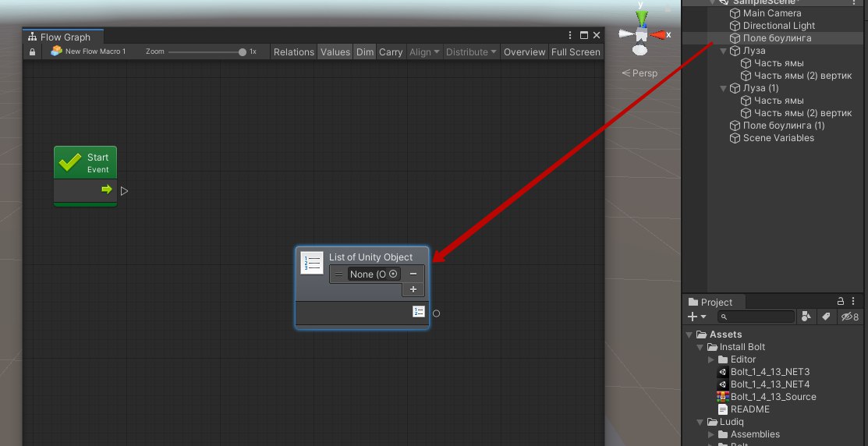Toggle the Dim button
The height and width of the screenshot is (446, 868).
click(x=365, y=52)
